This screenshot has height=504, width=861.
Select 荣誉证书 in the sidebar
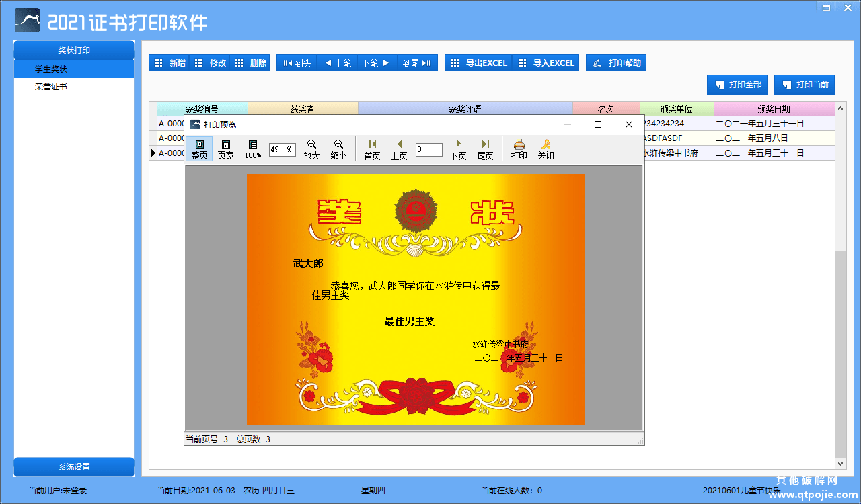[x=74, y=87]
